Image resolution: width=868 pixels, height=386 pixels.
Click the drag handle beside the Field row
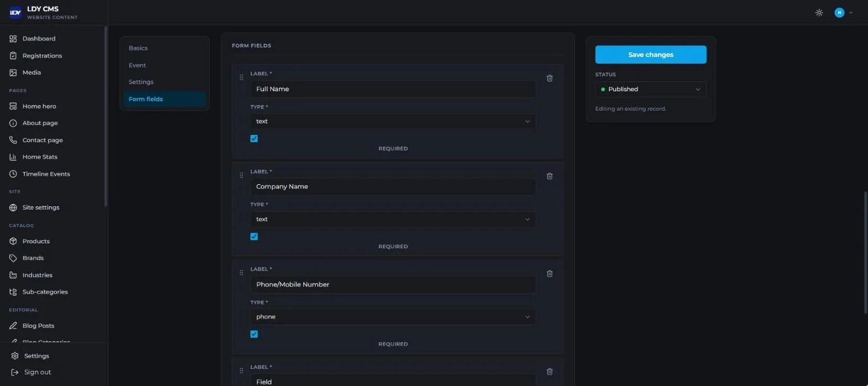click(241, 371)
